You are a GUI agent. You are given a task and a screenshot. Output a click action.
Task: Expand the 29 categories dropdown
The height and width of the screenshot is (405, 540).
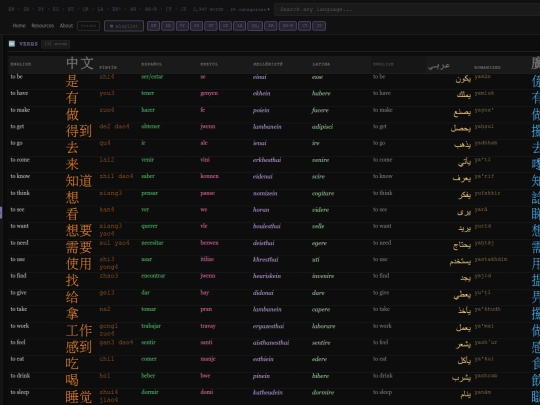tap(250, 9)
